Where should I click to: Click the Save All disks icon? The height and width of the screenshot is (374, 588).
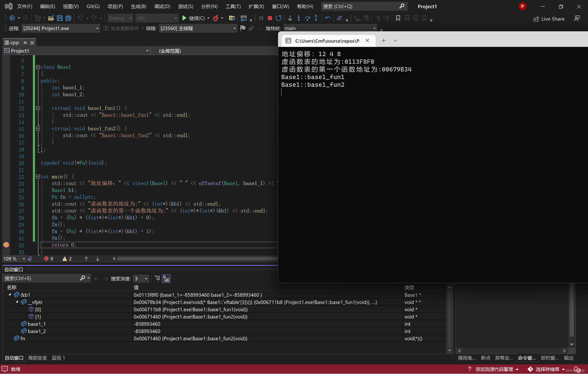(x=68, y=18)
